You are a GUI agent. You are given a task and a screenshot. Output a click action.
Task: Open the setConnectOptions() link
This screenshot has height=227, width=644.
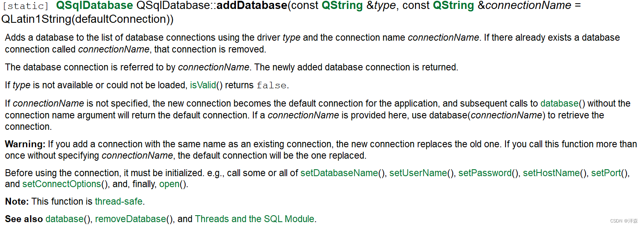(x=61, y=184)
